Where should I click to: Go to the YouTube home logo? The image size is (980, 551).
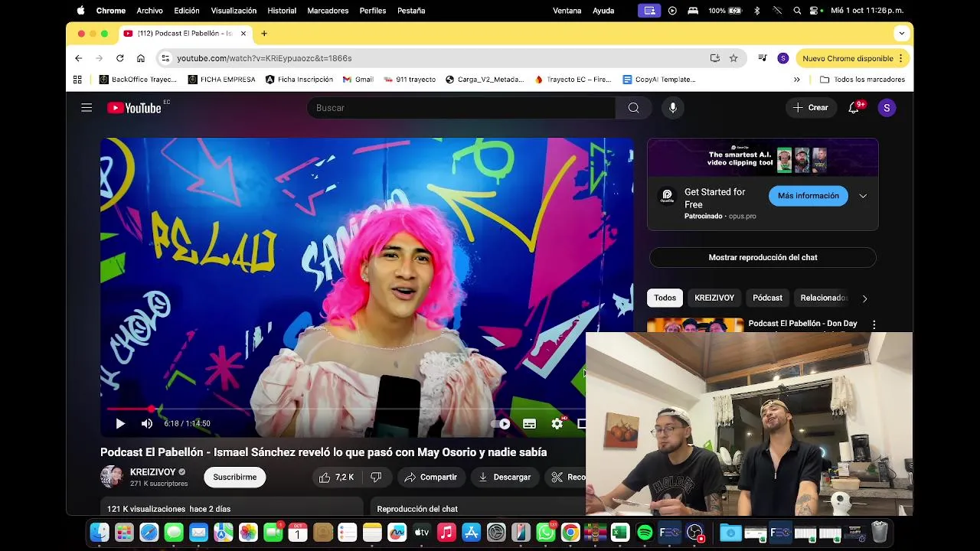(x=135, y=108)
